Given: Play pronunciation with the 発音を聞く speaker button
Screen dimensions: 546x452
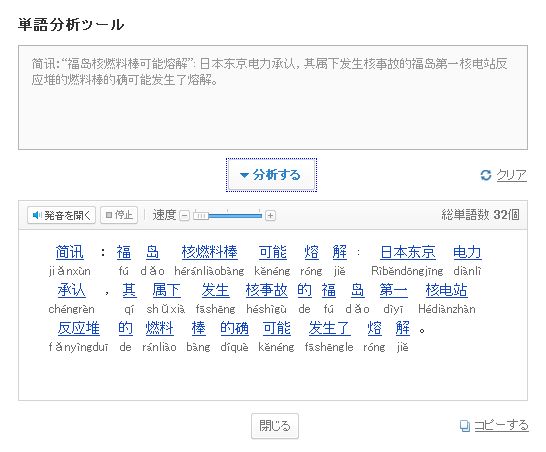Looking at the screenshot, I should pyautogui.click(x=61, y=215).
